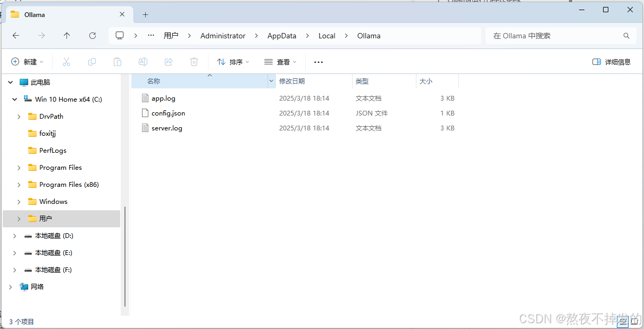Switch to large icons view in status bar

pyautogui.click(x=634, y=321)
